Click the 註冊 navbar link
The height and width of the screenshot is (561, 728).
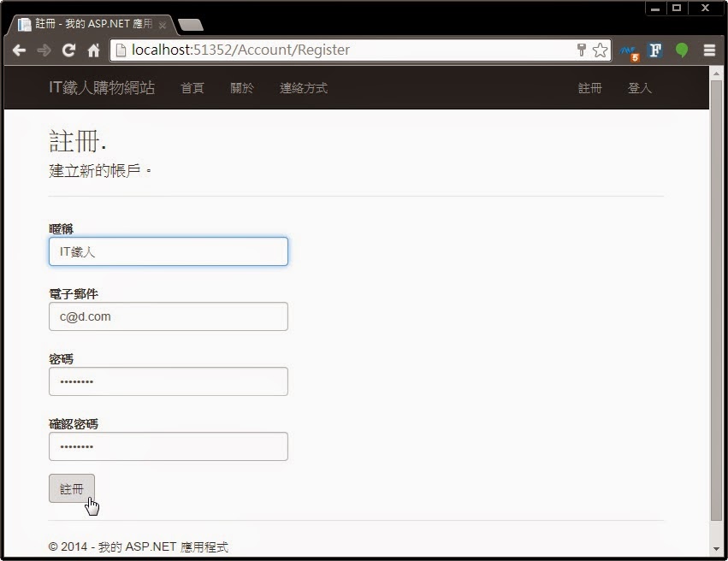pos(589,88)
